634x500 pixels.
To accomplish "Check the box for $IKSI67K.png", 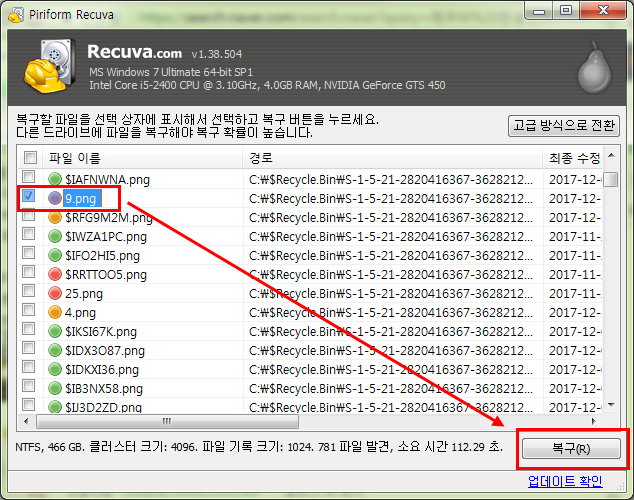I will tap(28, 329).
